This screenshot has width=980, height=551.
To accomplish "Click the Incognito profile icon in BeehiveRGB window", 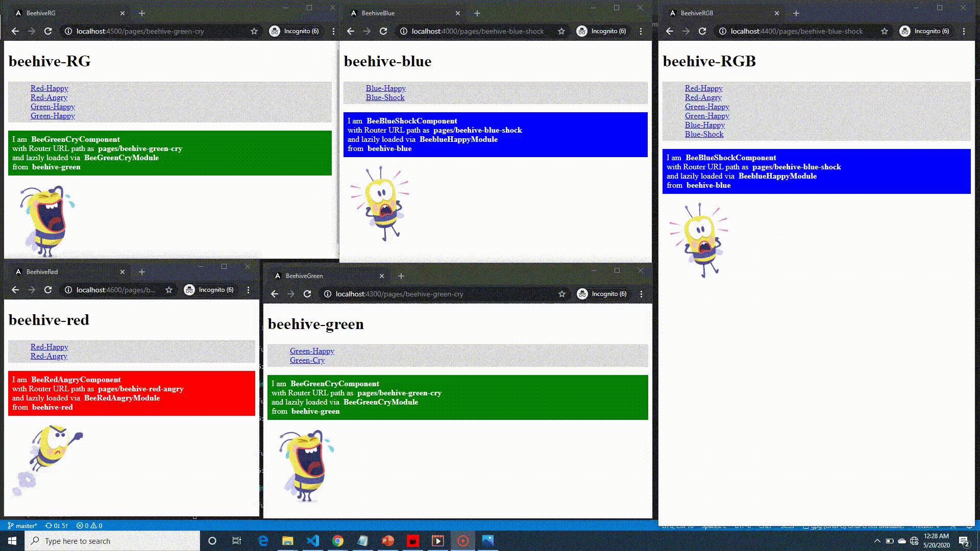I will pos(905,31).
